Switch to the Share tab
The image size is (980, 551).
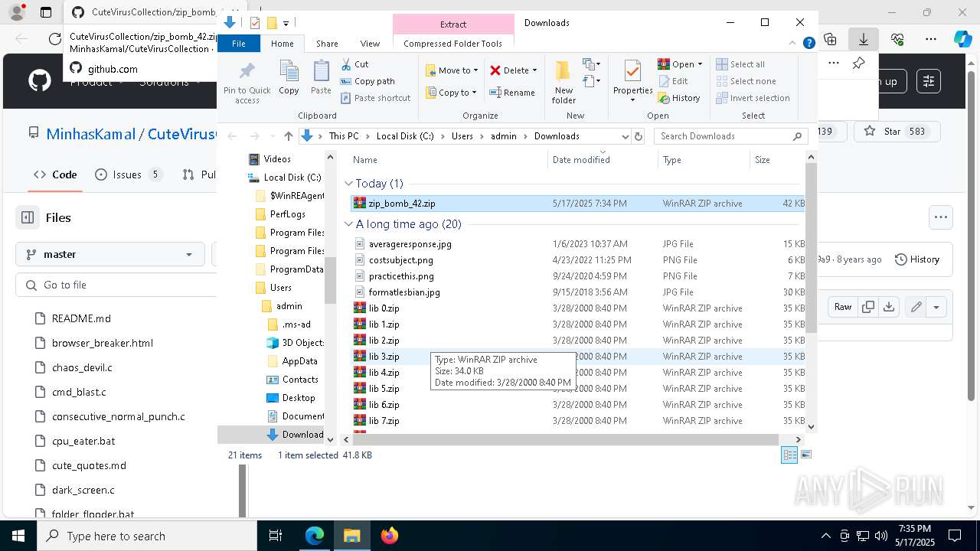(327, 44)
